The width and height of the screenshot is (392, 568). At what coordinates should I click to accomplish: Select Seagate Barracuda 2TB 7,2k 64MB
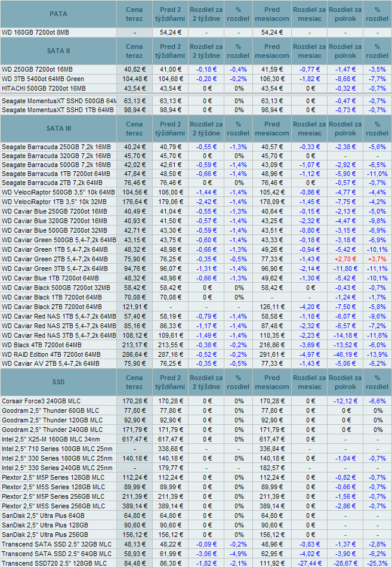click(52, 183)
